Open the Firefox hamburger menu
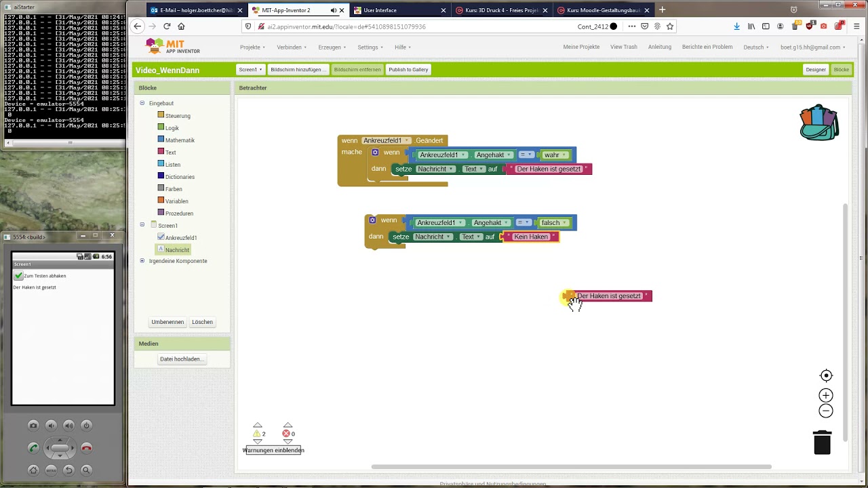Screen dimensions: 868x488 [x=856, y=26]
